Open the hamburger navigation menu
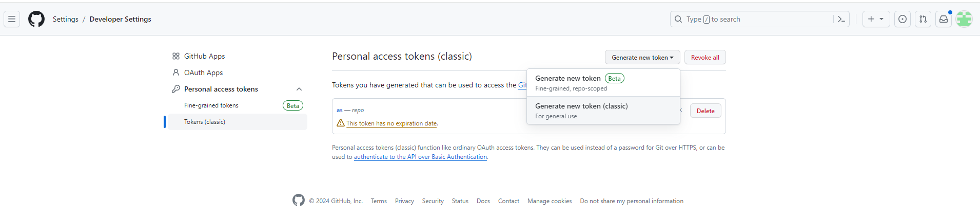This screenshot has width=980, height=217. pos(12,20)
